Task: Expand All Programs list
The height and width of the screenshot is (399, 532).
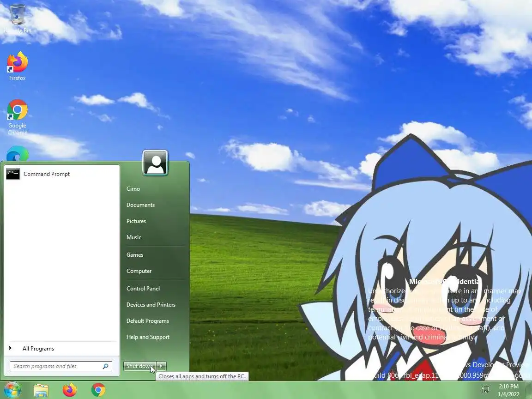Action: coord(62,349)
